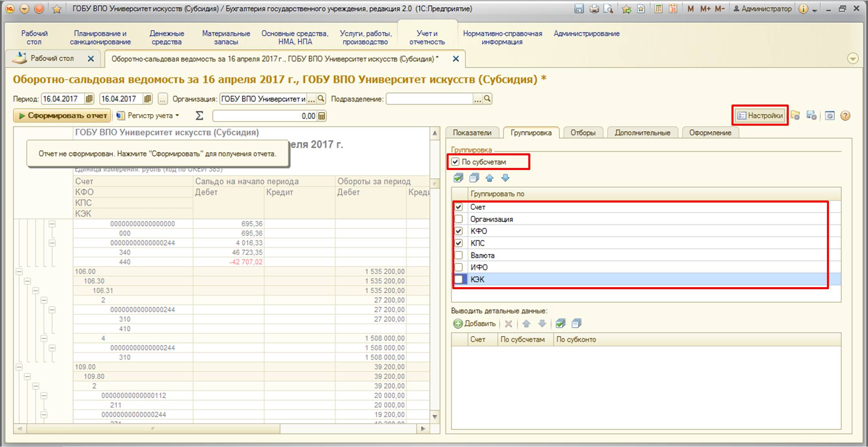Screen dimensions: 868x447
Task: Click the help question mark icon
Action: [x=845, y=116]
